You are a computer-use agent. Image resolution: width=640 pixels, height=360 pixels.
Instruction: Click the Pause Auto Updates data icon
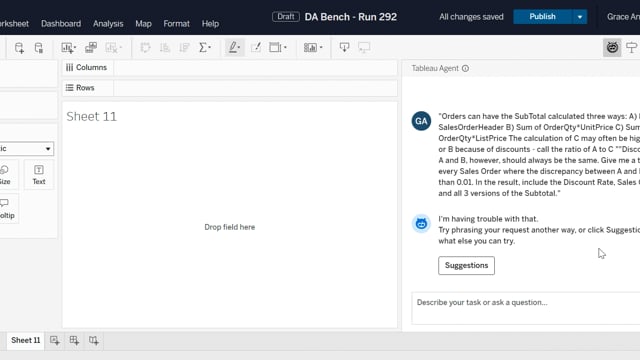(39, 48)
